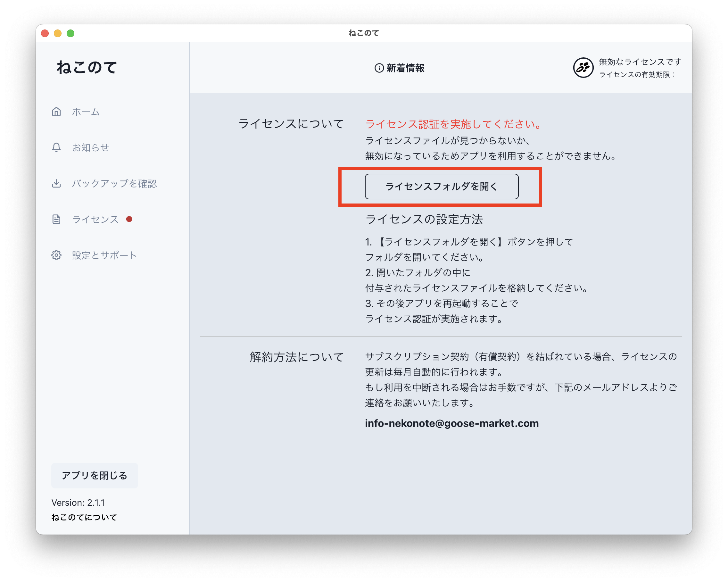Click the gear icon for 設定とサポート
728x582 pixels.
[56, 255]
